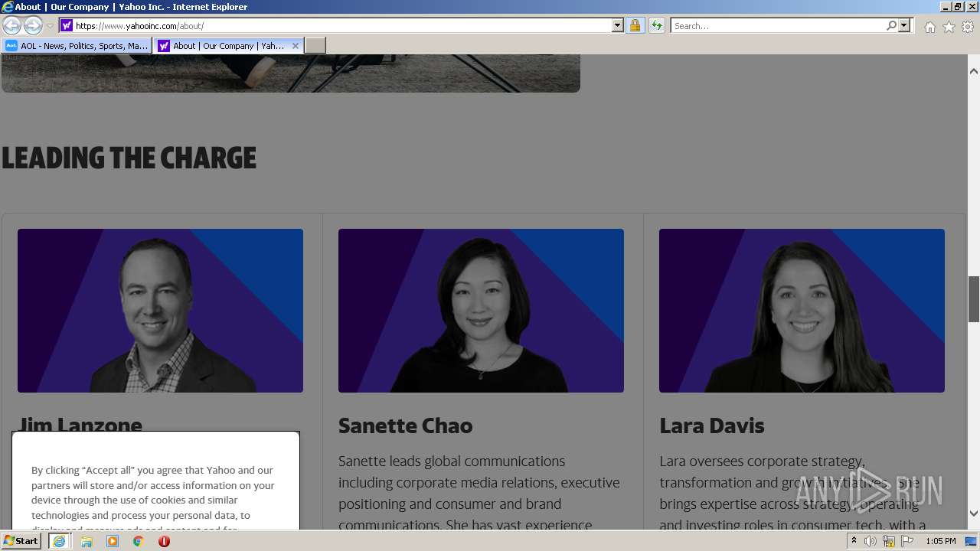Open Favorites star icon

(x=949, y=27)
